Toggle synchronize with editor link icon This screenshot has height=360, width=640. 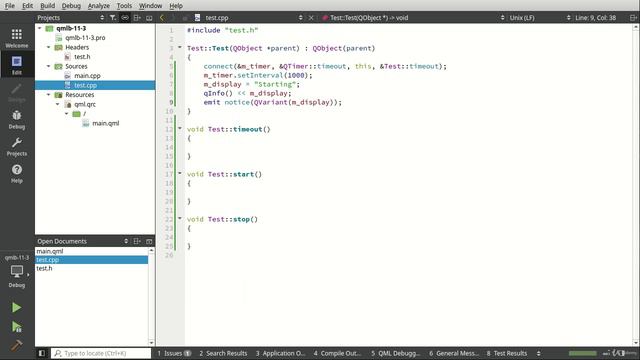click(125, 18)
